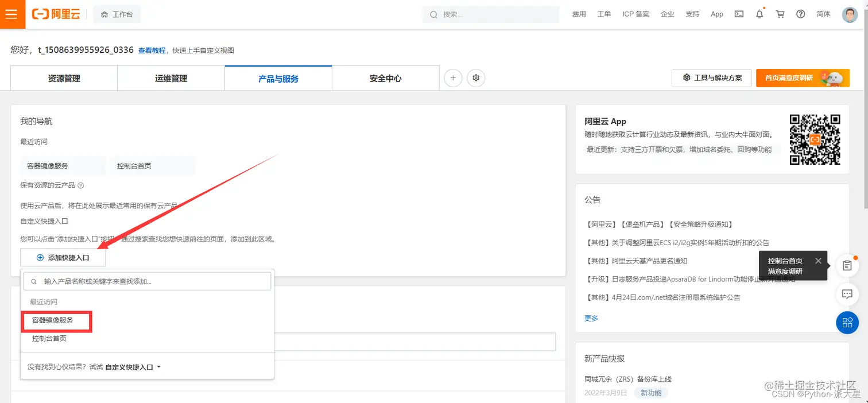Image resolution: width=868 pixels, height=403 pixels.
Task: Focus the top 搜索 search box
Action: point(491,14)
